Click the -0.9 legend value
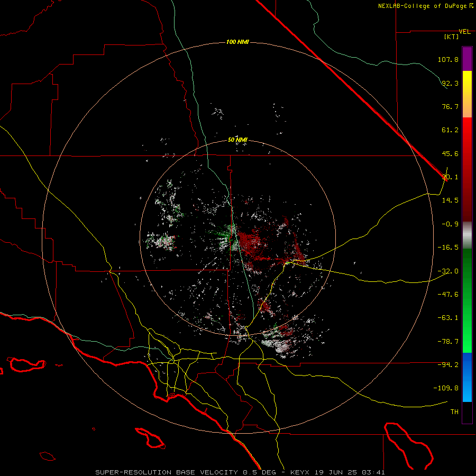This screenshot has width=476, height=476. coord(450,224)
